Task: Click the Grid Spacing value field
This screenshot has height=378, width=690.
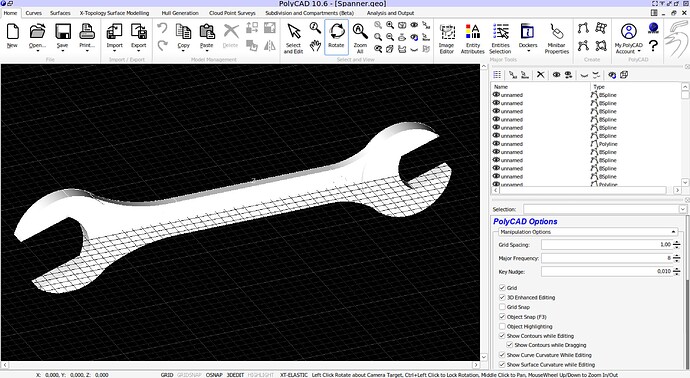Action: pos(607,245)
